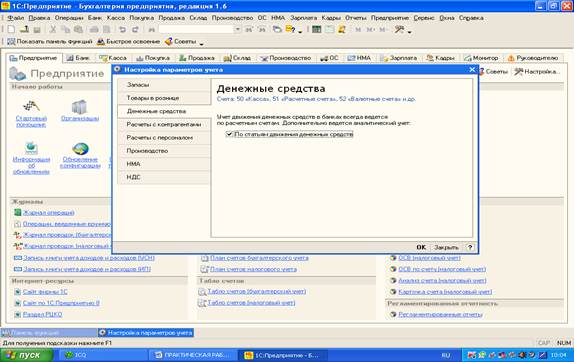574x362 pixels.
Task: Select Расчеты с контрагентами section
Action: (x=164, y=124)
